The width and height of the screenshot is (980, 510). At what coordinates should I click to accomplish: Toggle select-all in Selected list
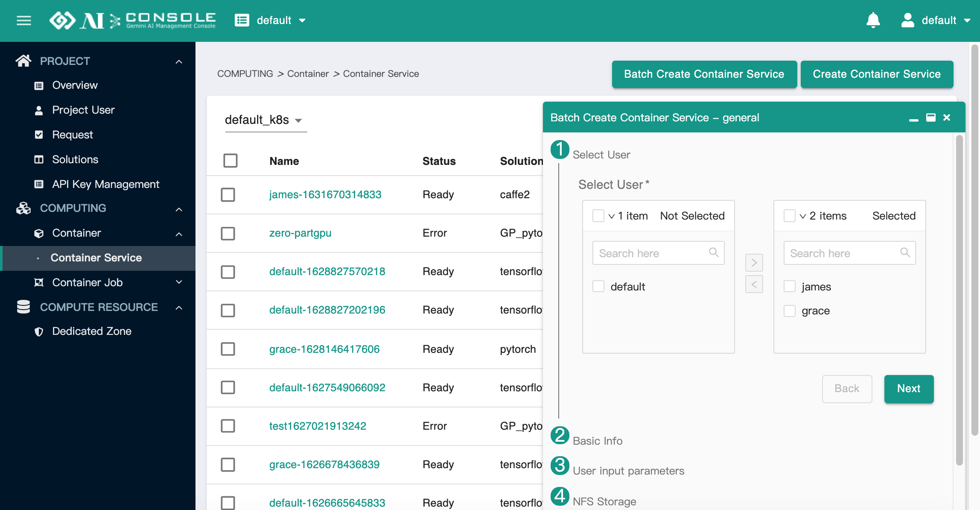click(x=790, y=216)
